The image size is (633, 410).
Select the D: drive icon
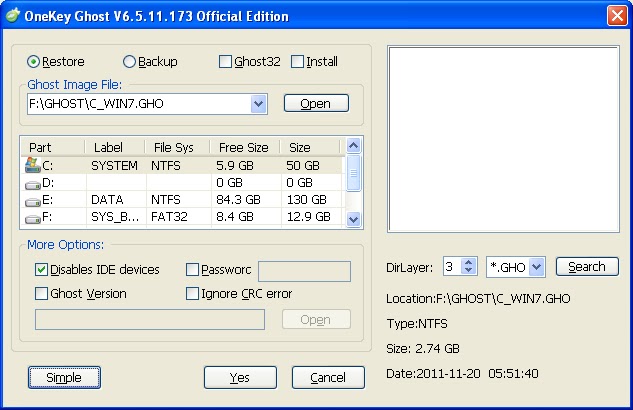[33, 184]
